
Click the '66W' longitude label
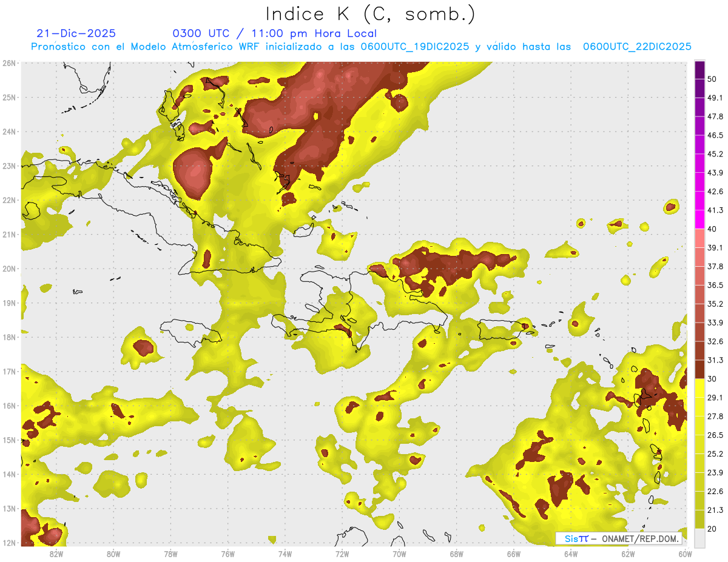(514, 554)
